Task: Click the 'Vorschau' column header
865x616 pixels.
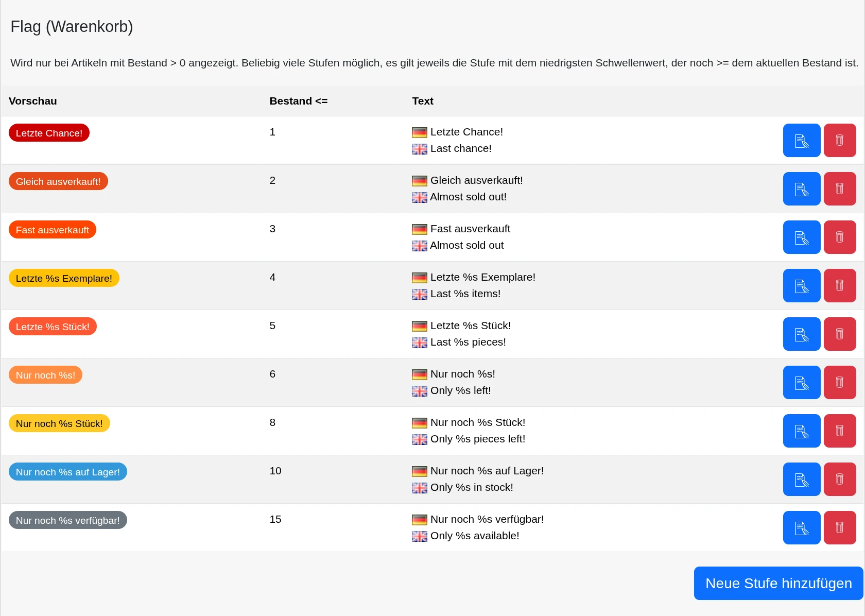Action: (x=33, y=101)
